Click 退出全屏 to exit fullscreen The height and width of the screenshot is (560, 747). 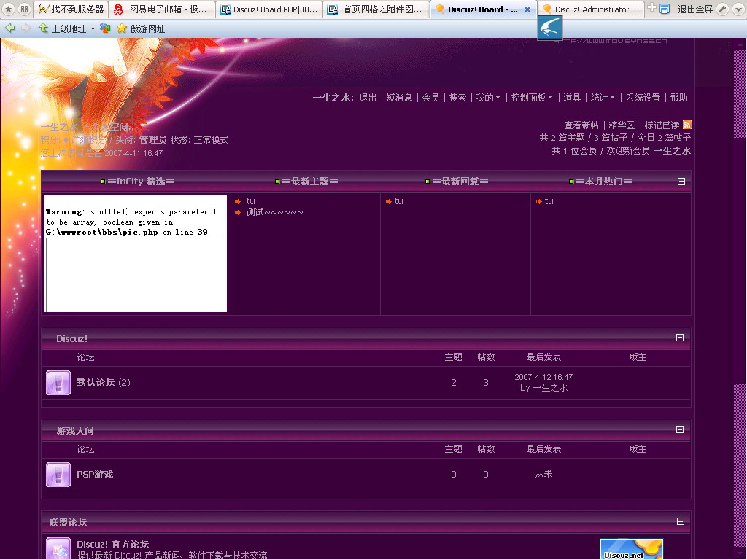point(695,9)
